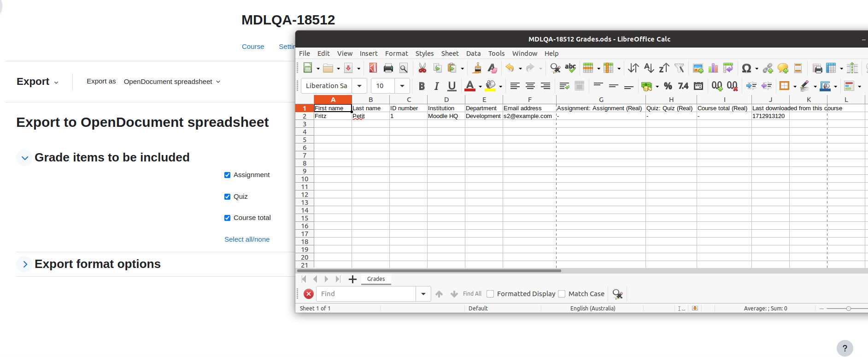Click the Insert Chart icon
Screen dimensions: 868x357
(x=713, y=68)
